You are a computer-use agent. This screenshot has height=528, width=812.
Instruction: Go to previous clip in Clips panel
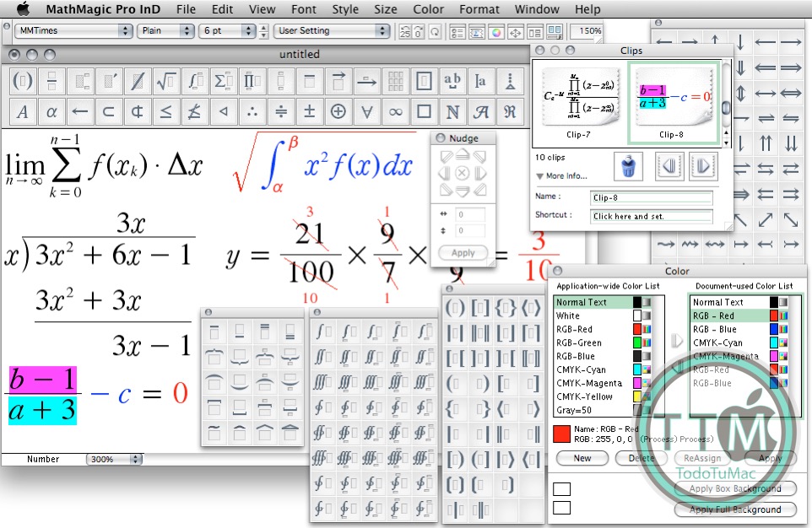coord(669,166)
